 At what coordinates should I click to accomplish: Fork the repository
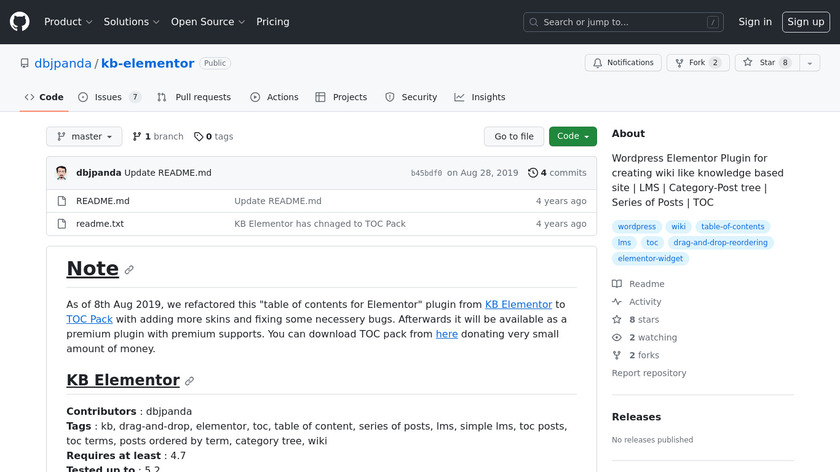[698, 63]
